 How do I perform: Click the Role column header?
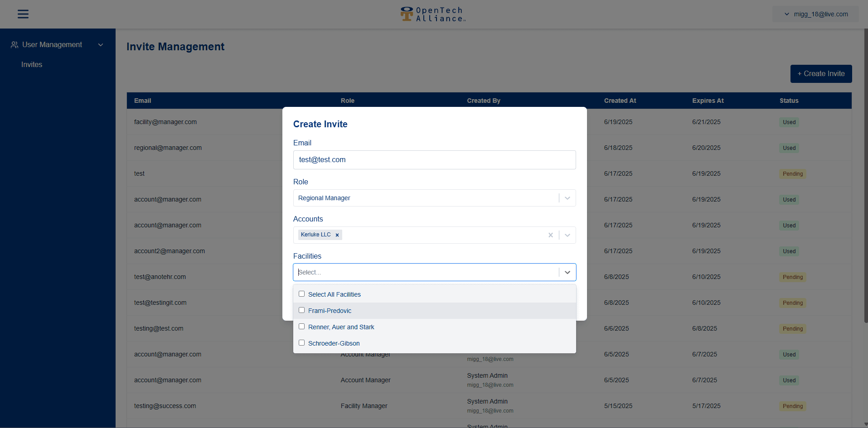point(348,101)
